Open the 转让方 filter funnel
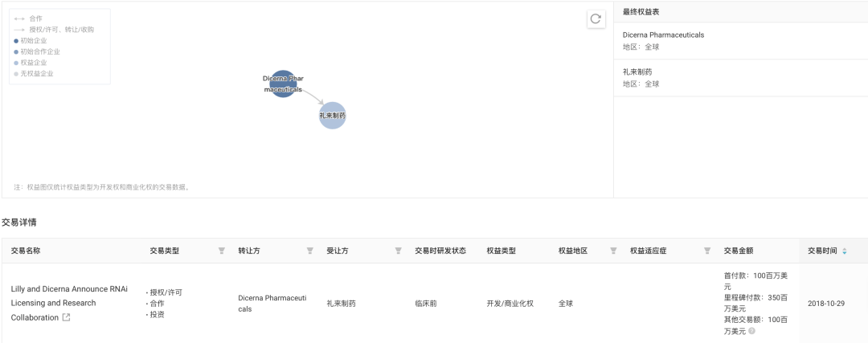 (310, 251)
